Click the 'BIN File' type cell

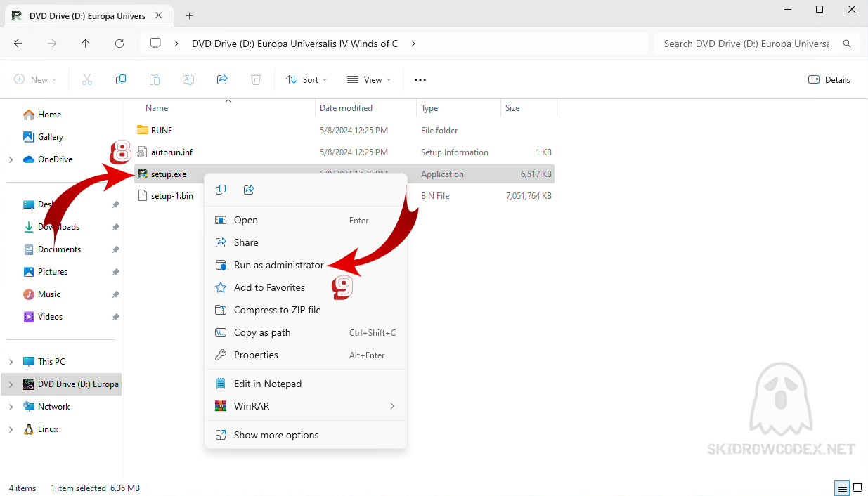coord(435,196)
